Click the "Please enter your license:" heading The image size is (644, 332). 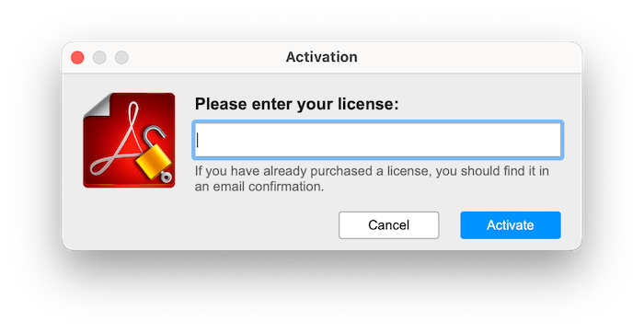pyautogui.click(x=296, y=104)
